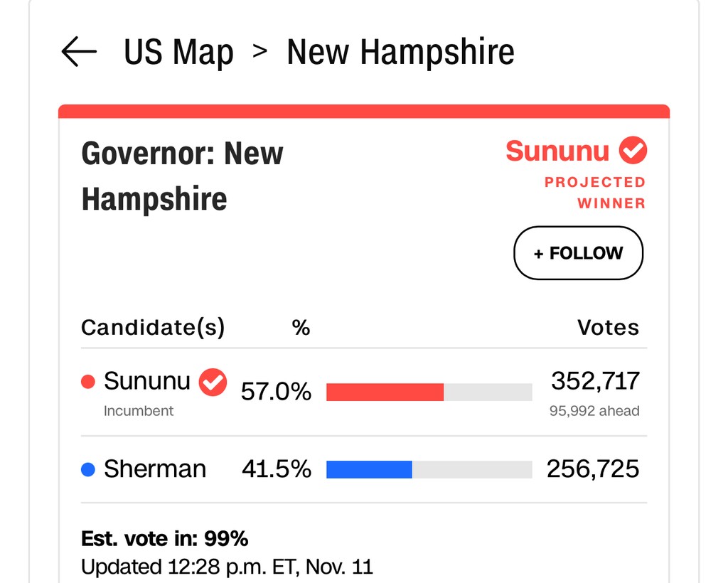The image size is (728, 583).
Task: Select the Sherman candidate row name
Action: coord(155,469)
